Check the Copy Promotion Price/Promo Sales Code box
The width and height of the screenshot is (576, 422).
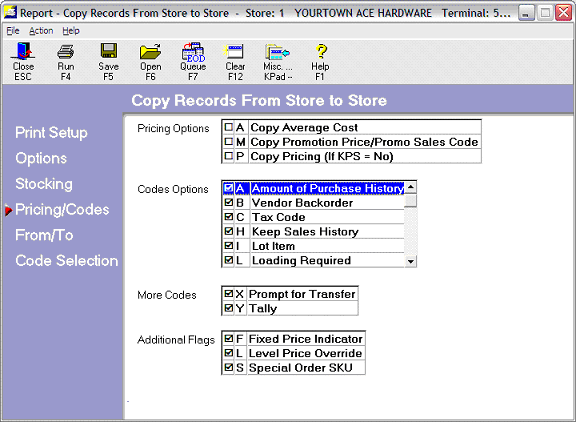[x=228, y=142]
